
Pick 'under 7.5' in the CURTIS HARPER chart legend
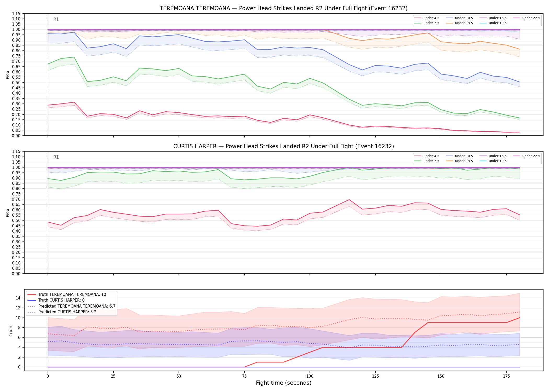point(427,161)
